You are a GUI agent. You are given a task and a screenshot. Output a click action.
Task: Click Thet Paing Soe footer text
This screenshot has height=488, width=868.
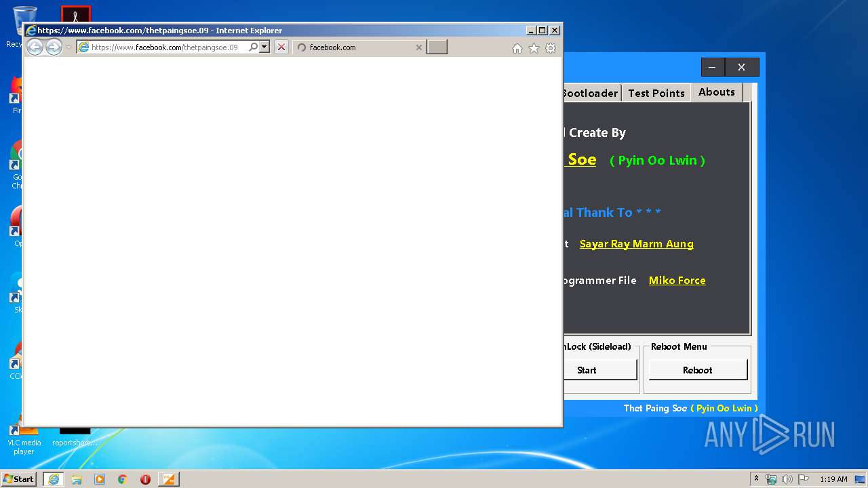tap(655, 408)
